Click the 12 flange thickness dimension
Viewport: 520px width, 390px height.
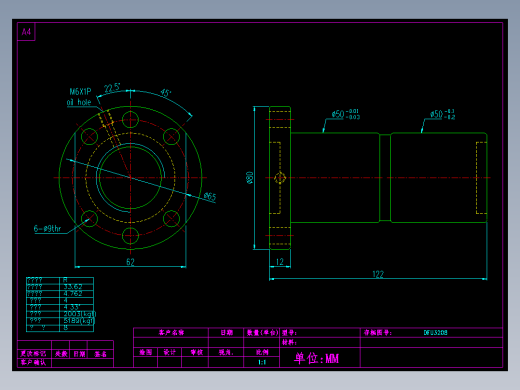pyautogui.click(x=280, y=262)
